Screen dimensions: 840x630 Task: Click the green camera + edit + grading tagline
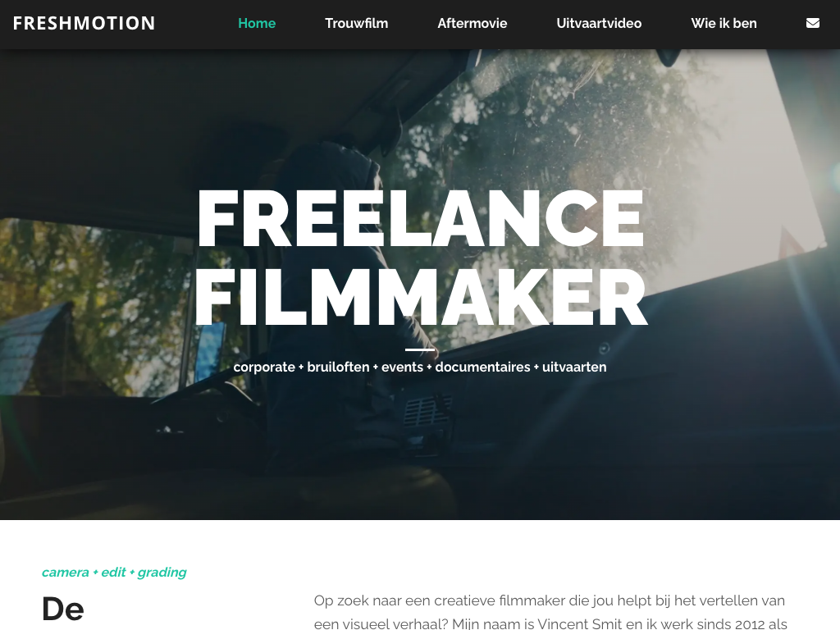[x=114, y=572]
